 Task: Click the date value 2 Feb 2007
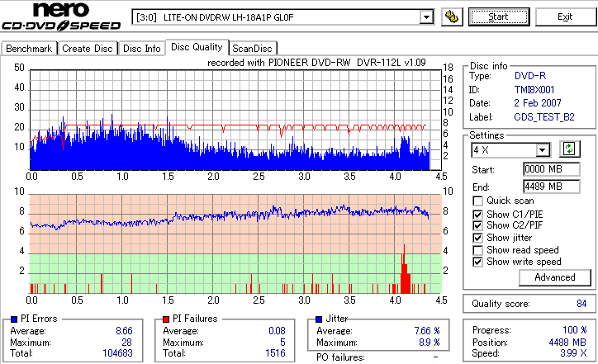coord(538,103)
